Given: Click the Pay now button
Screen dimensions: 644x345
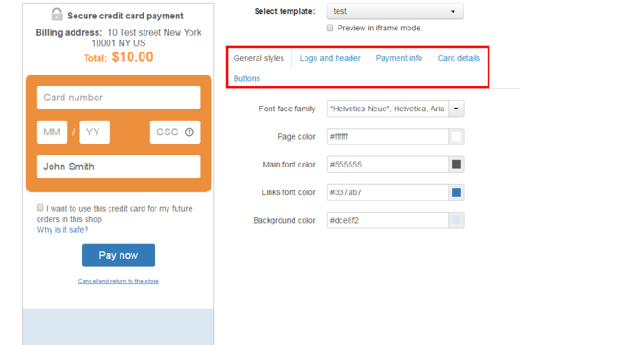Looking at the screenshot, I should point(119,255).
